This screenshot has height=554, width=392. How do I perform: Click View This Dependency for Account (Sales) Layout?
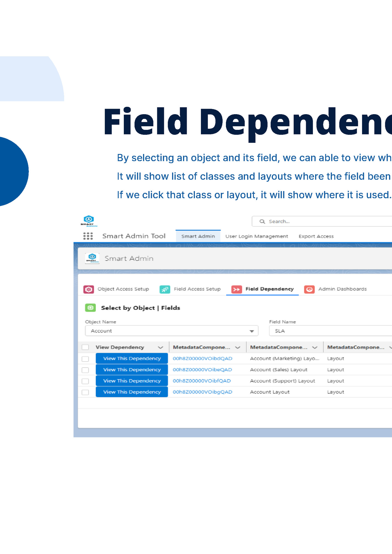click(x=132, y=370)
